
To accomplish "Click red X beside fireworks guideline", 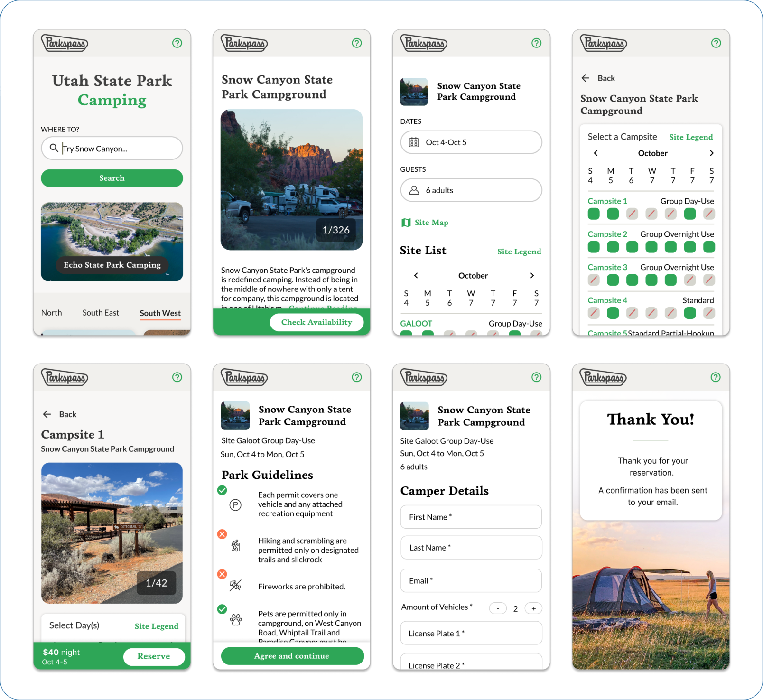I will [222, 574].
